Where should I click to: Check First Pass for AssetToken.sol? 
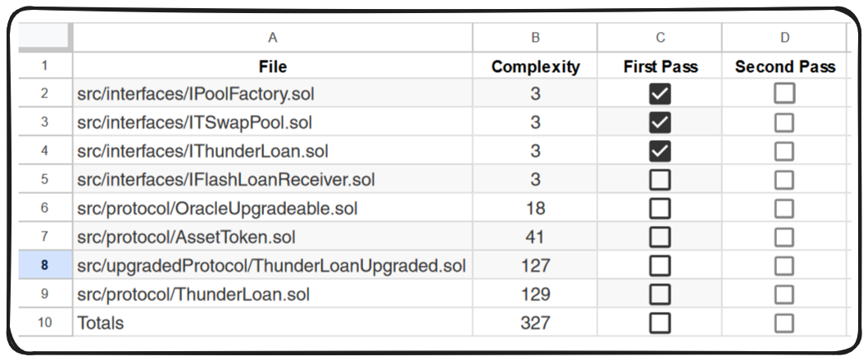pos(660,237)
